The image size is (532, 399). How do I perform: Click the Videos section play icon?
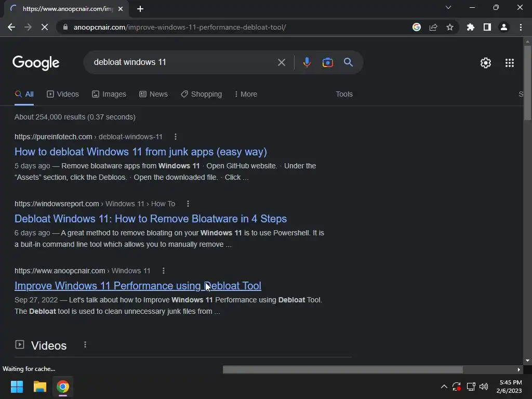coord(20,345)
